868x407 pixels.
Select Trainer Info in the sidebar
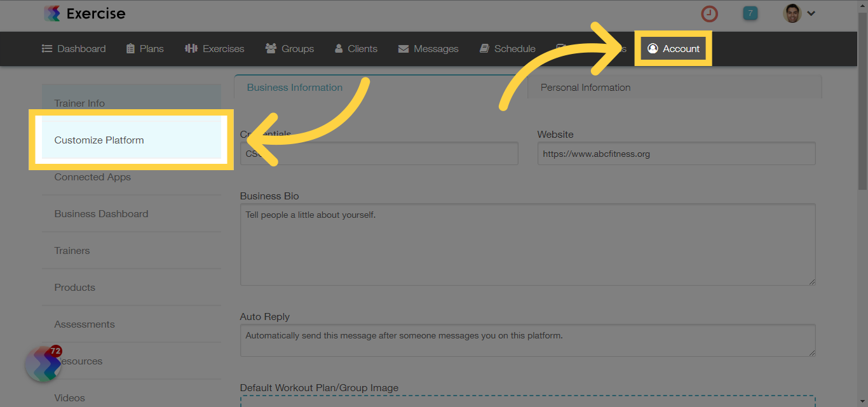click(x=79, y=103)
